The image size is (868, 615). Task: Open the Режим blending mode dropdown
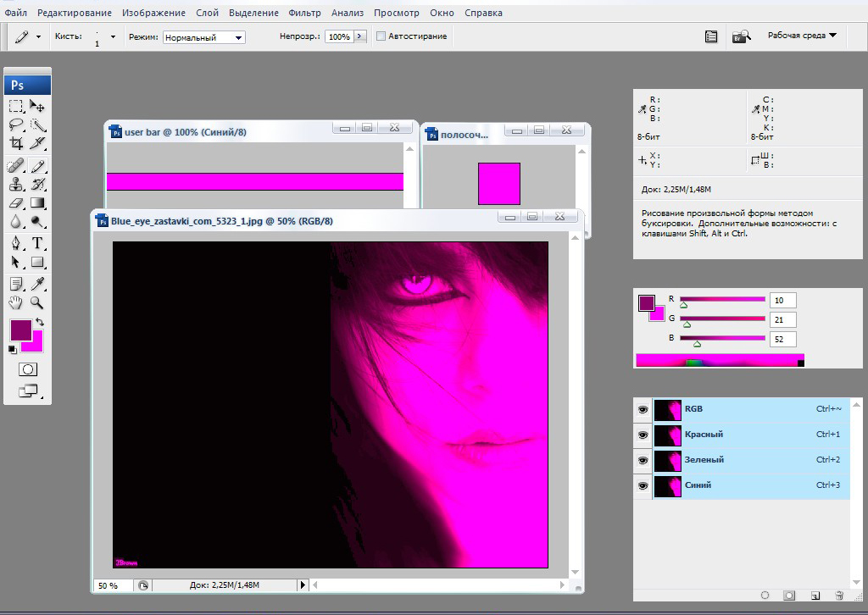[204, 37]
